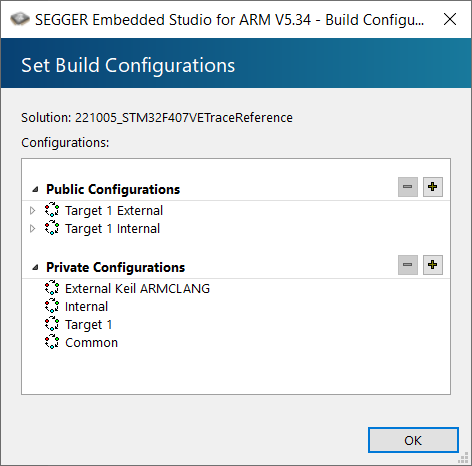Screen dimensions: 472x466
Task: Expand the Target 1 External node
Action: 33,210
